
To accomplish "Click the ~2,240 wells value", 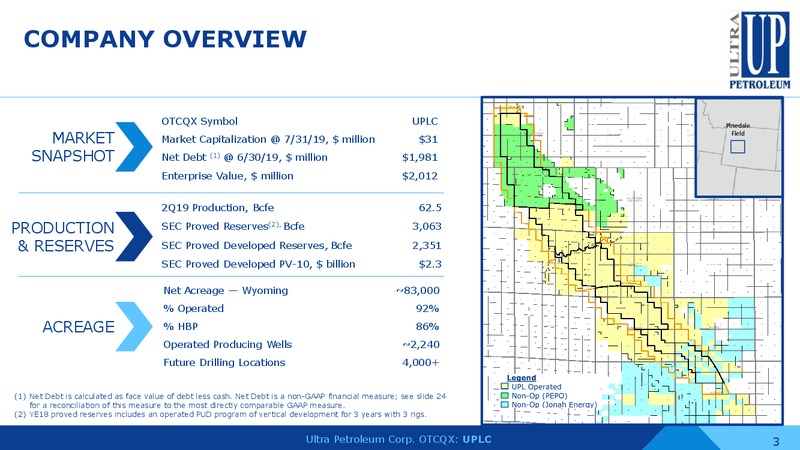I will [421, 344].
